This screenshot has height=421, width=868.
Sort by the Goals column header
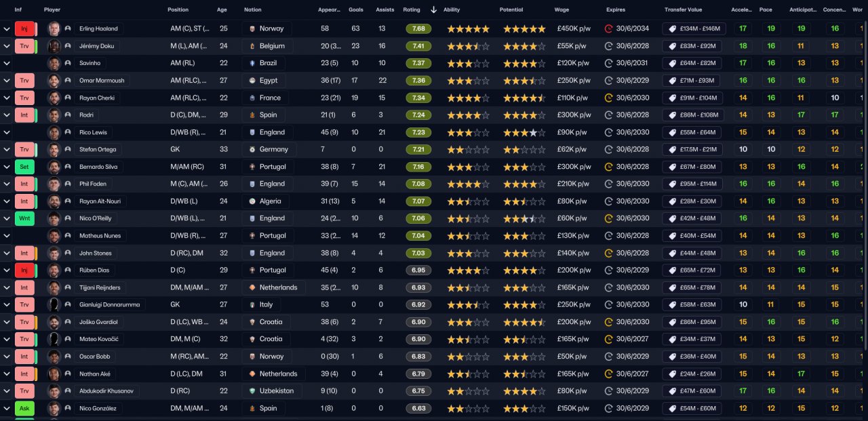pos(355,10)
